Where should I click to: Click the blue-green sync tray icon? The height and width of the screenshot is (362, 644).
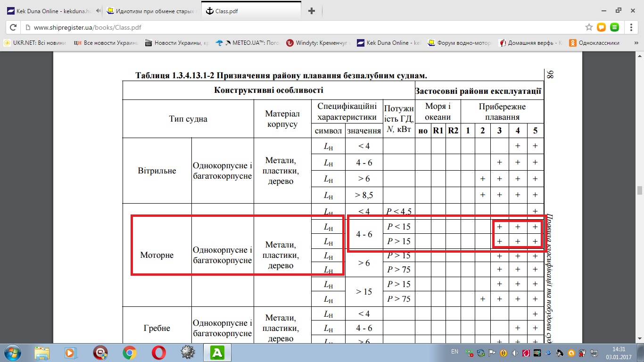pyautogui.click(x=481, y=353)
